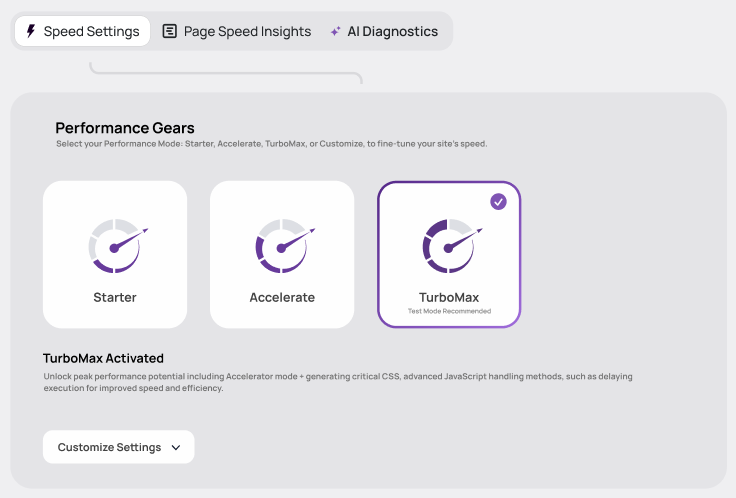Click the 'Select your Performance Mode' description text
736x498 pixels.
[x=272, y=144]
